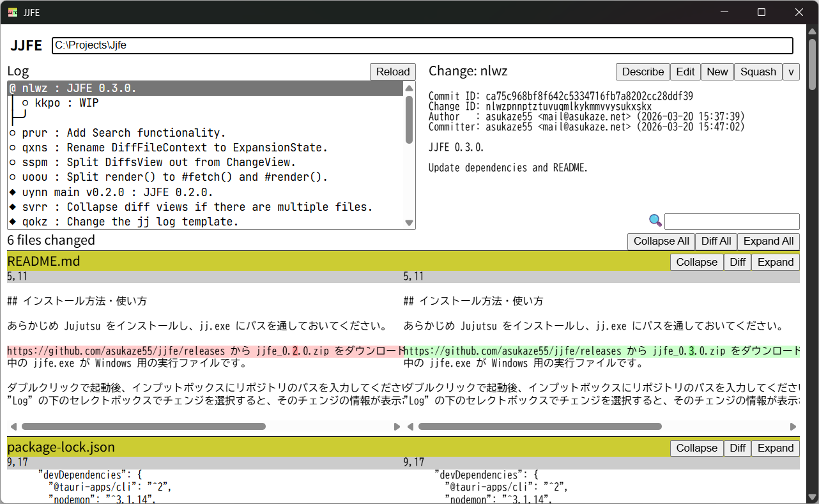Click the "Change: nlwz" heading
Screen dimensions: 819x504
pyautogui.click(x=468, y=71)
